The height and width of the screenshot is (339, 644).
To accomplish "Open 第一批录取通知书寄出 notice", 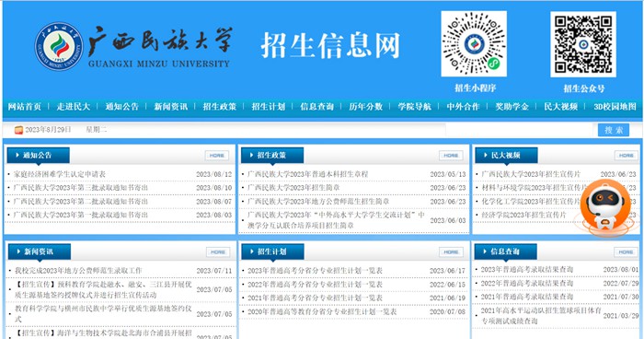I will [81, 216].
